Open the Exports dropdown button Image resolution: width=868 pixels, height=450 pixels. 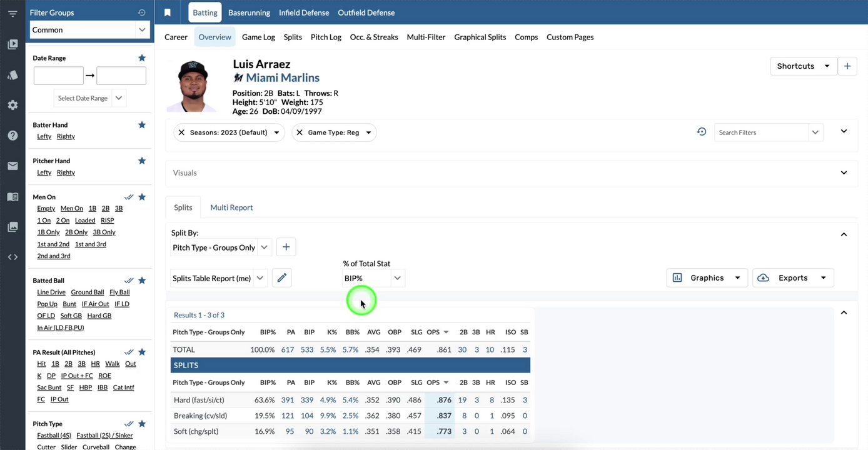[x=793, y=278]
